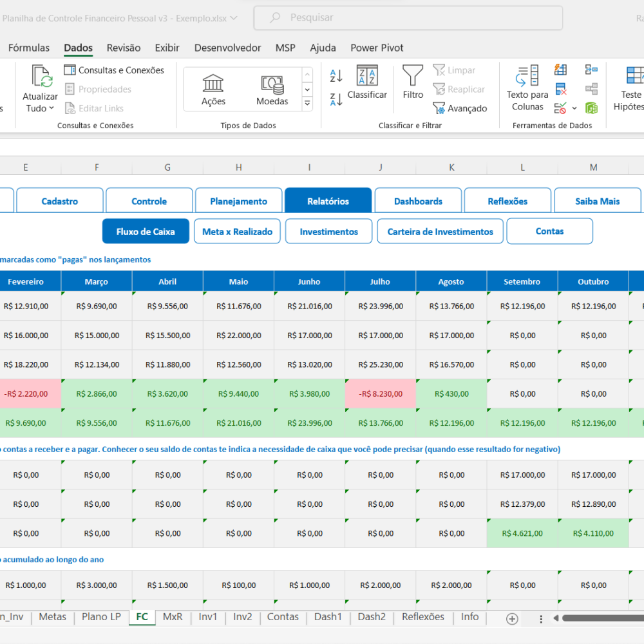644x644 pixels.
Task: Open Consultas e Conexões pane
Action: click(114, 70)
